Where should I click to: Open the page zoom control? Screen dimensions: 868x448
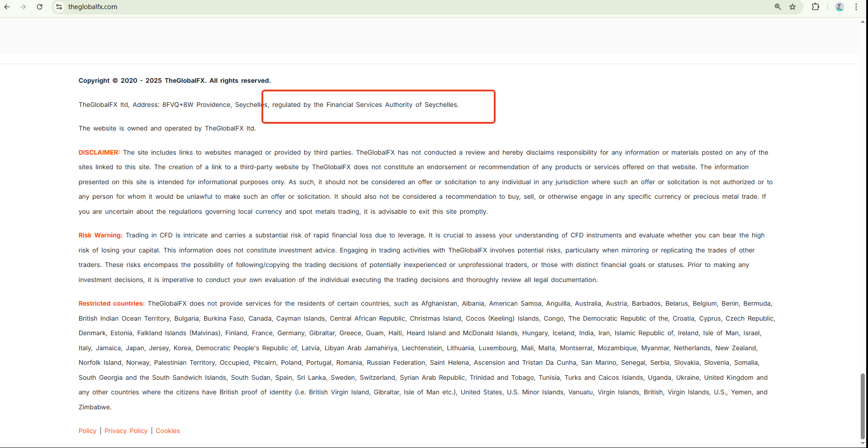(778, 7)
